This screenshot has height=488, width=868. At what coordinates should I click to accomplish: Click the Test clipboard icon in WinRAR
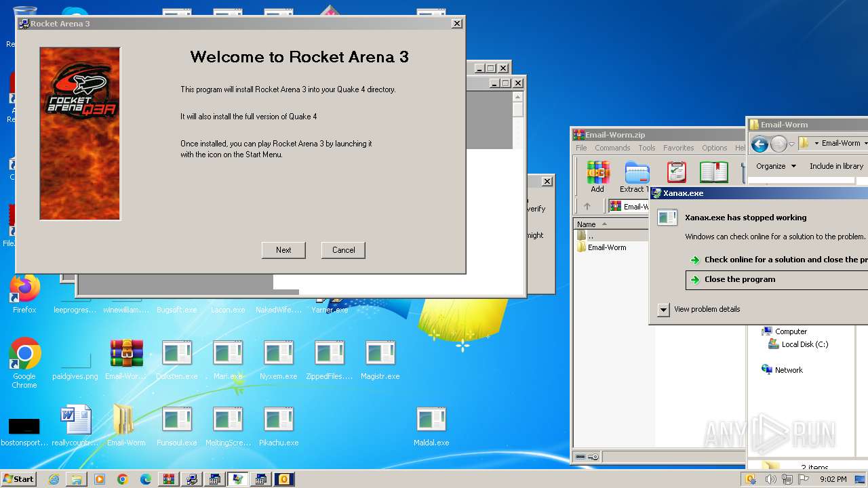(x=676, y=172)
